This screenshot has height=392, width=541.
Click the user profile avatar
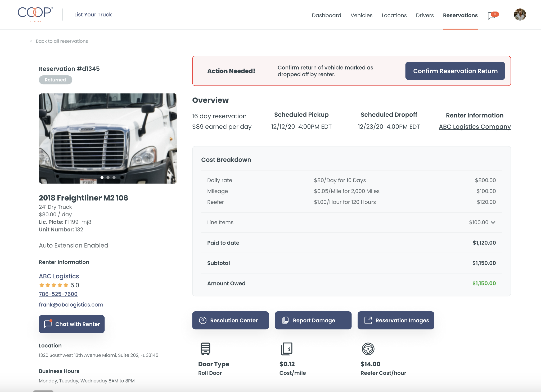coord(520,15)
